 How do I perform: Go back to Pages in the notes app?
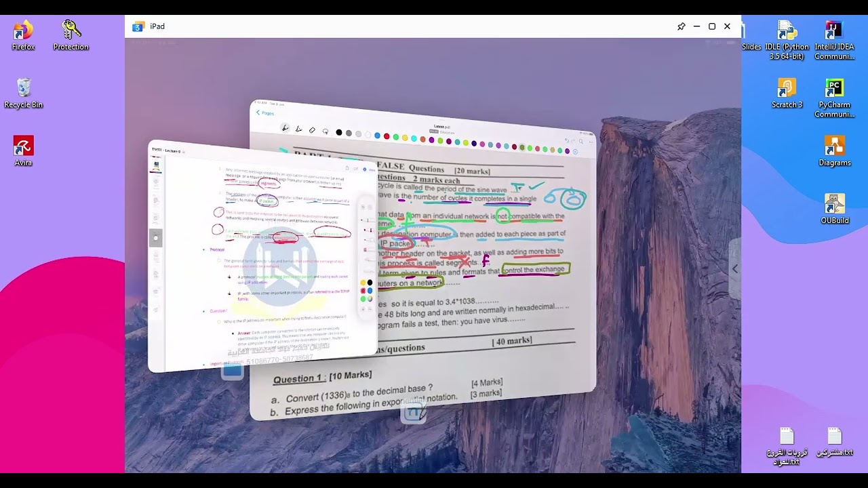point(265,113)
